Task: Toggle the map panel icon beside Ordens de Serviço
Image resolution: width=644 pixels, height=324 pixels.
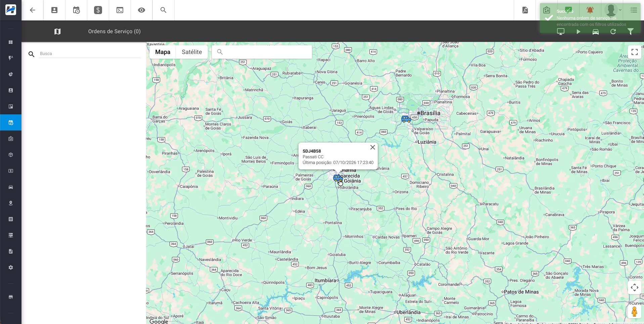Action: pos(57,32)
